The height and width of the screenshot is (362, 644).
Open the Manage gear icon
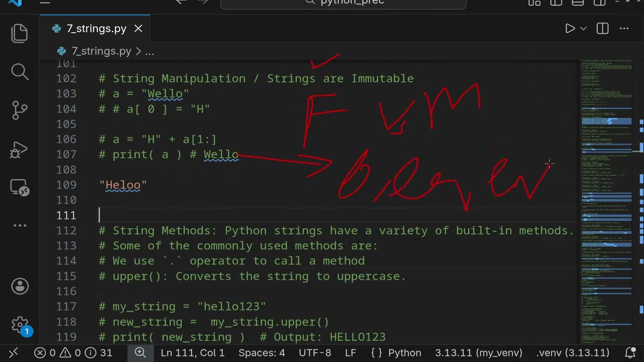click(20, 324)
